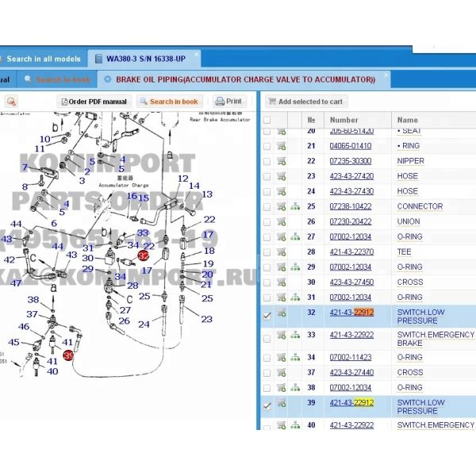The image size is (476, 476).
Task: Check the box for row 25 CONNECTOR
Action: pos(267,206)
